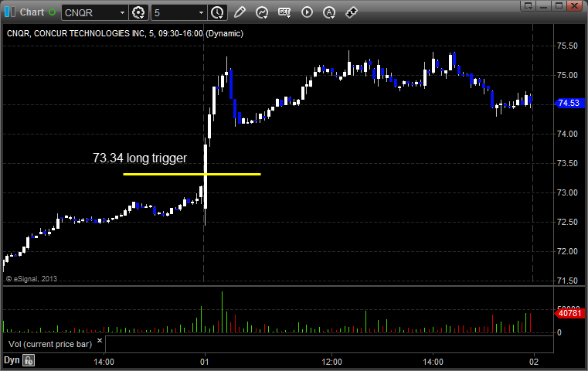Select the yellow 73.34 trigger line
Viewport: 588px width, 371px height.
[192, 174]
